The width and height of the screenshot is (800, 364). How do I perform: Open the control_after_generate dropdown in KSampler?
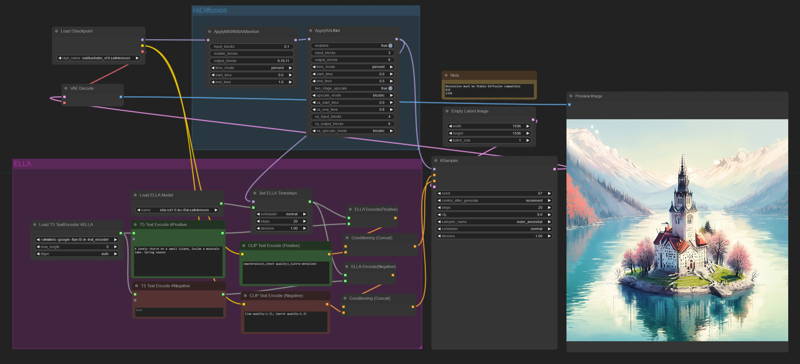click(x=494, y=201)
